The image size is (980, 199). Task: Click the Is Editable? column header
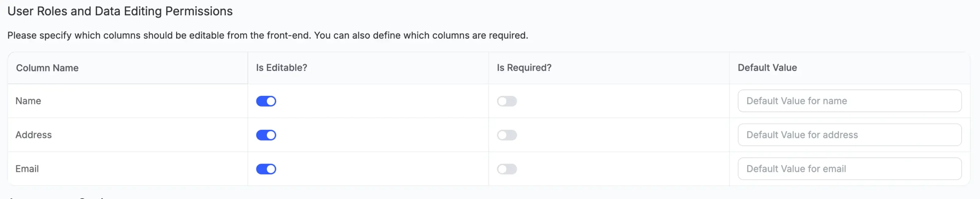(x=281, y=68)
